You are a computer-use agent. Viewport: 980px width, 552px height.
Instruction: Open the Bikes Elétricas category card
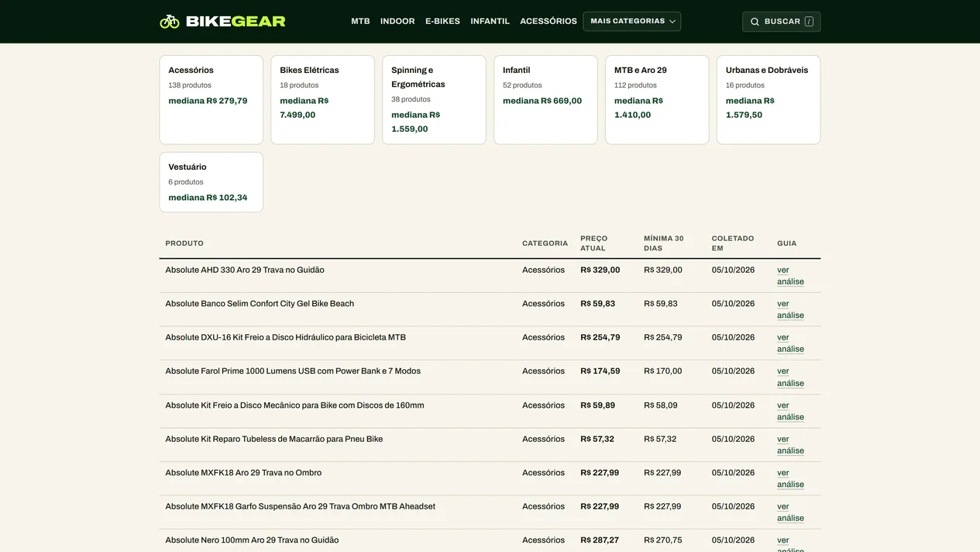(x=322, y=100)
